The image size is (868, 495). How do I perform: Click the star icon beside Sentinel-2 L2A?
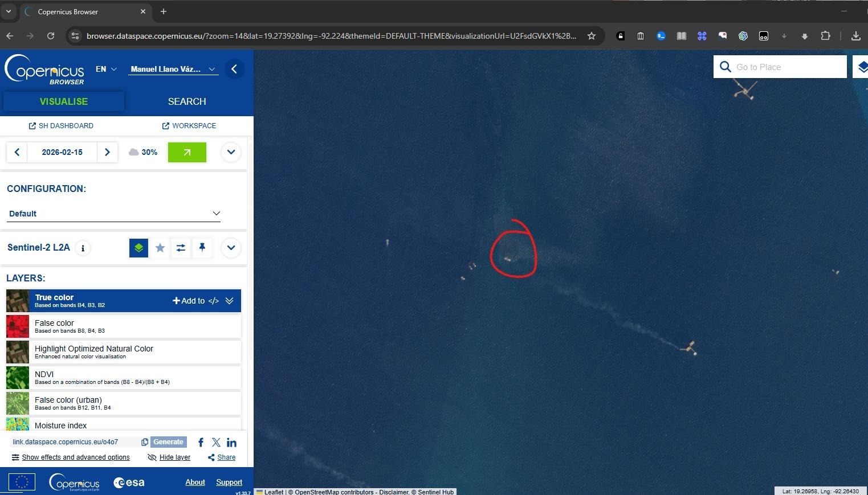coord(160,248)
